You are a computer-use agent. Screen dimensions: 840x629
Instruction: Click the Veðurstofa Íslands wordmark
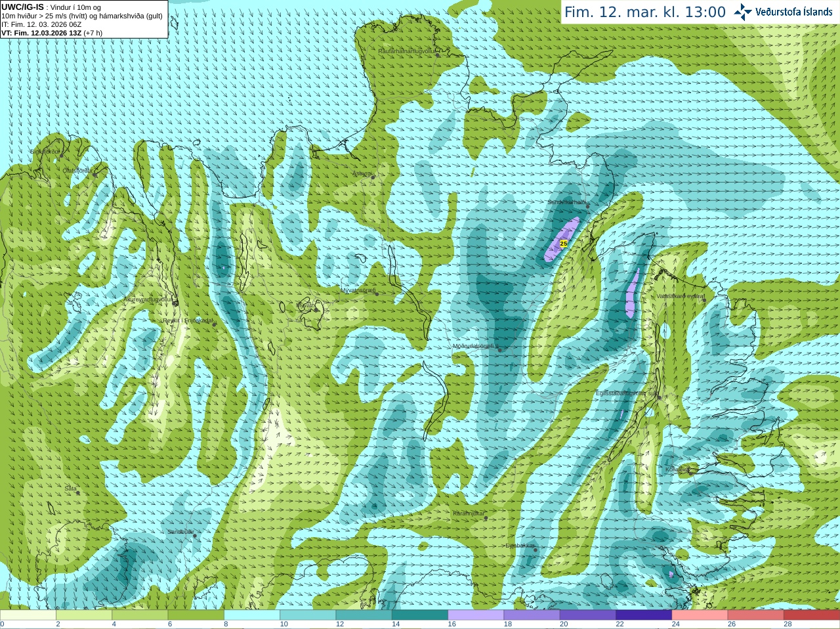click(x=794, y=12)
